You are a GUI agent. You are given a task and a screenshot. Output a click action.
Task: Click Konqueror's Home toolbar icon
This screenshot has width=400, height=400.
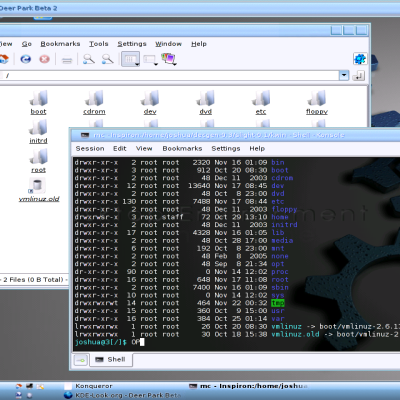(x=3, y=59)
